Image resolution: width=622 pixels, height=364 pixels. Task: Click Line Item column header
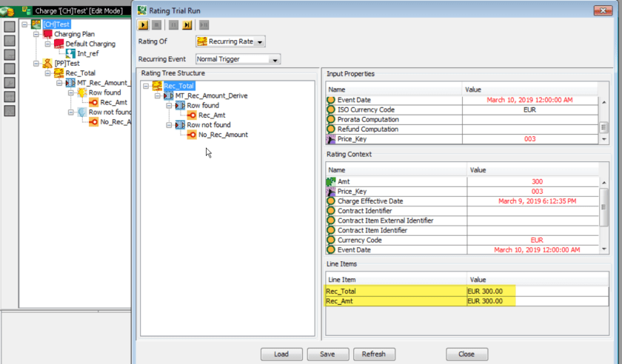click(396, 280)
